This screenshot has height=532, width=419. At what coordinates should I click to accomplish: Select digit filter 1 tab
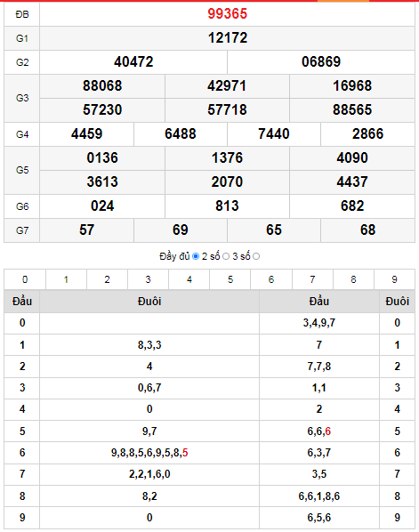66,279
